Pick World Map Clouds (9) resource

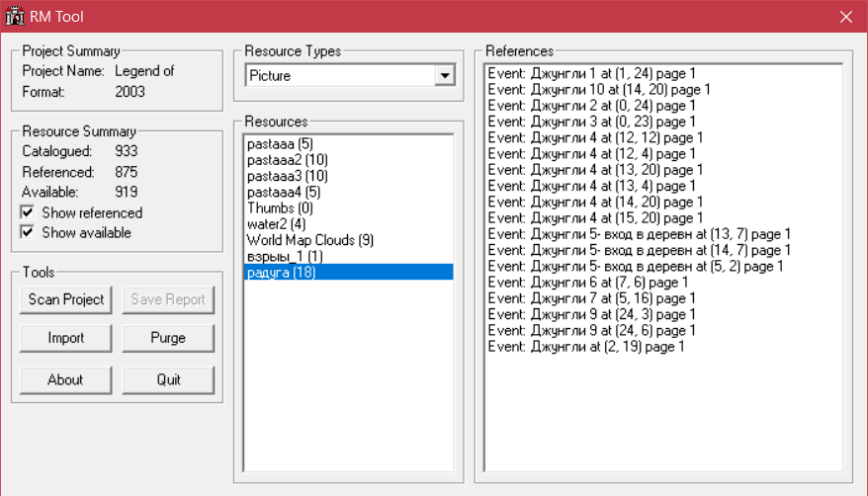coord(310,240)
